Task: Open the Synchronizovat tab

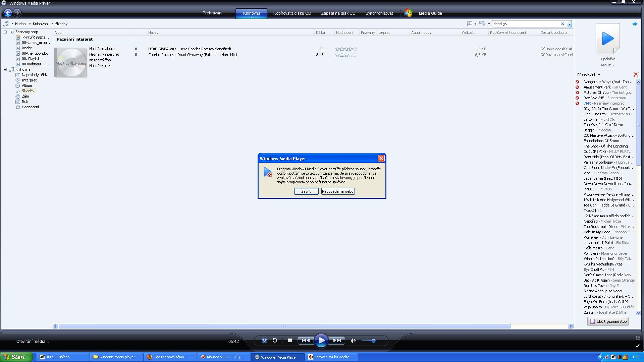Action: [x=379, y=13]
